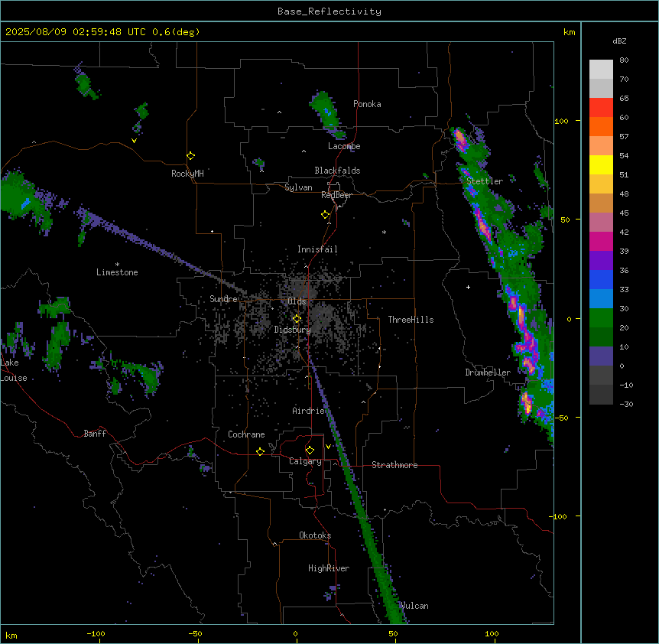659x644 pixels.
Task: Click the Drumheller city label
Action: tap(488, 372)
